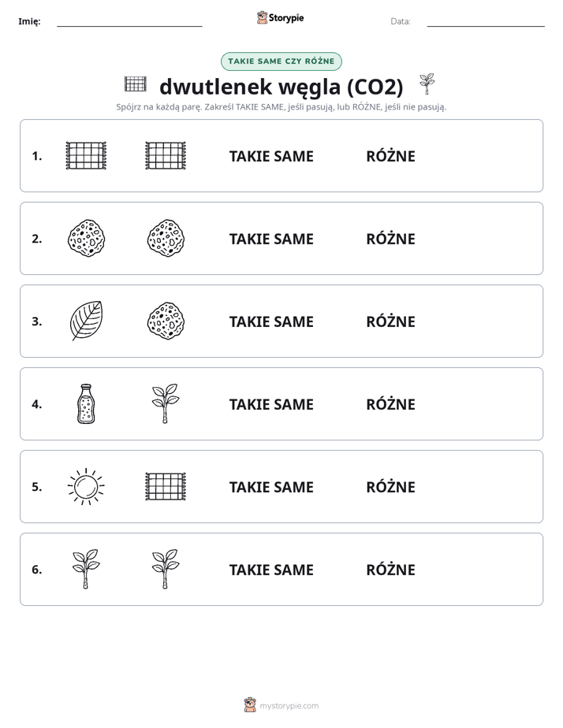Select RÓŻNE for row 5
The width and height of the screenshot is (563, 728).
pyautogui.click(x=390, y=487)
